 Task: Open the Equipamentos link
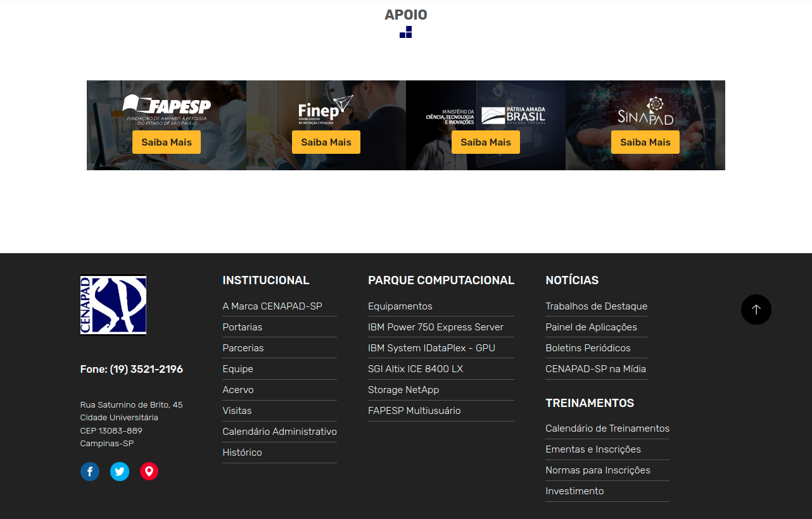click(x=400, y=306)
